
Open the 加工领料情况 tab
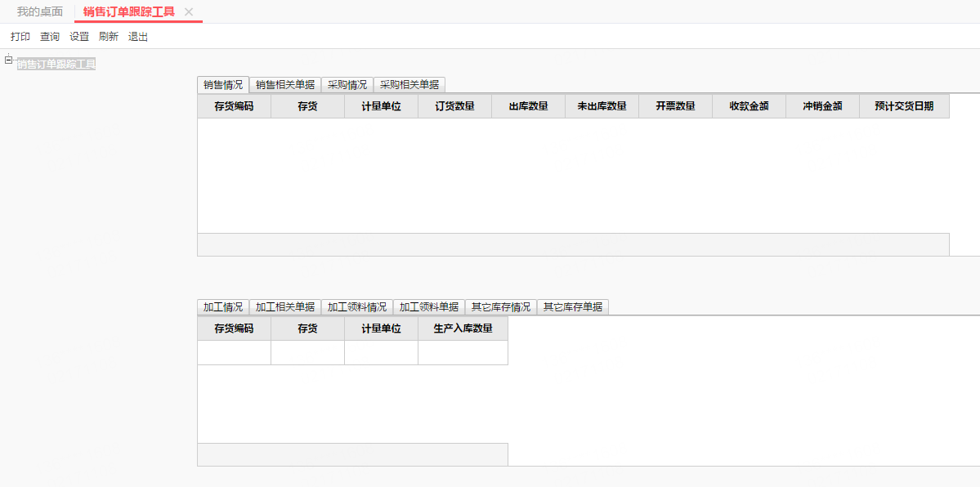click(357, 307)
